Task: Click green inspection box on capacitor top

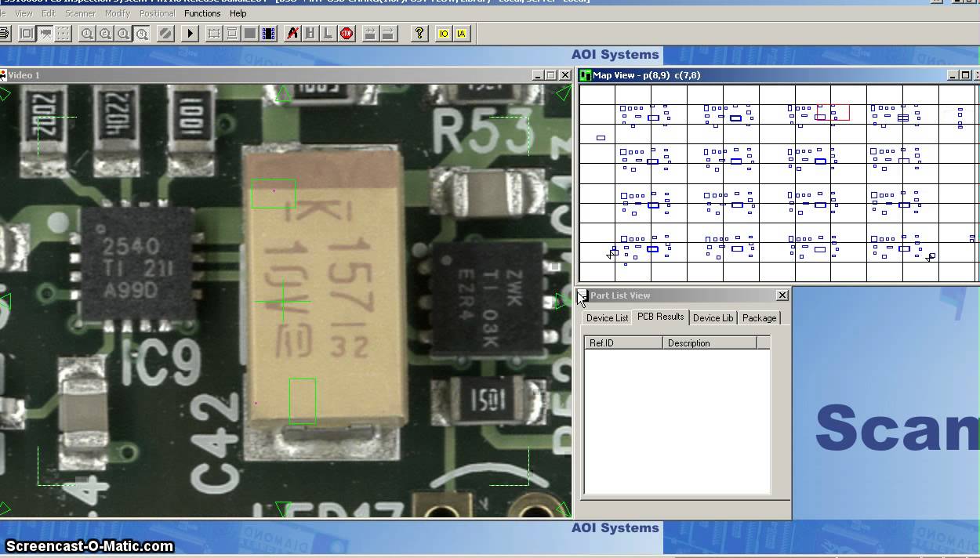Action: [273, 194]
